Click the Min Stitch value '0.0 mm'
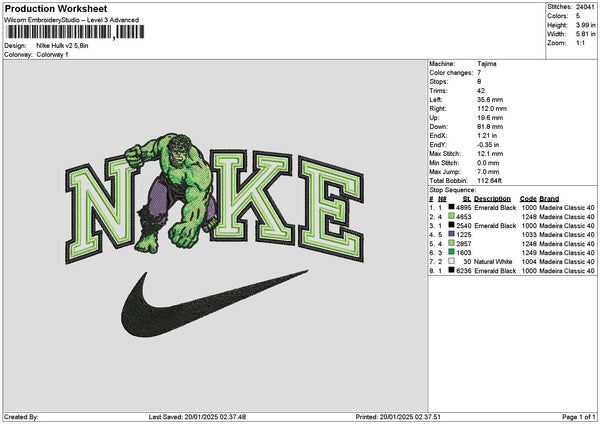 [x=488, y=163]
